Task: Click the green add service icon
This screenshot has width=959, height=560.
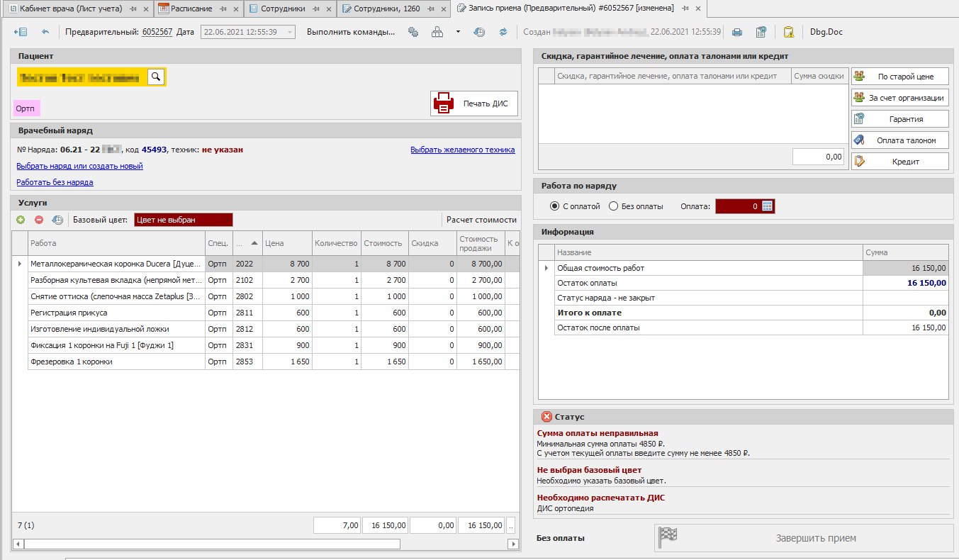Action: [x=21, y=220]
